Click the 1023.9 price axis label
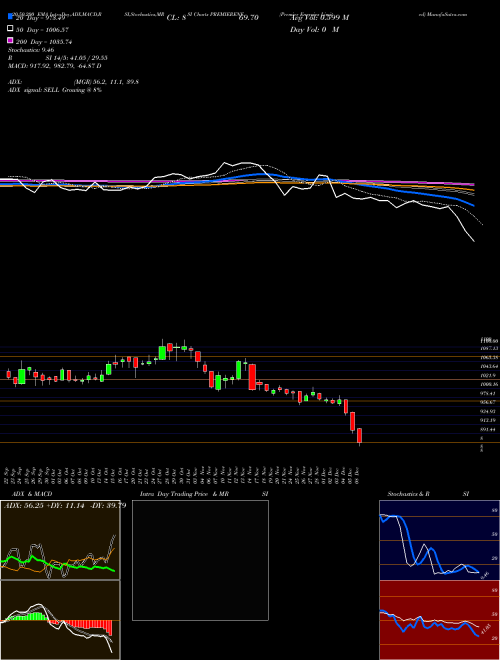Viewport: 500px width, 660px height. click(x=489, y=375)
